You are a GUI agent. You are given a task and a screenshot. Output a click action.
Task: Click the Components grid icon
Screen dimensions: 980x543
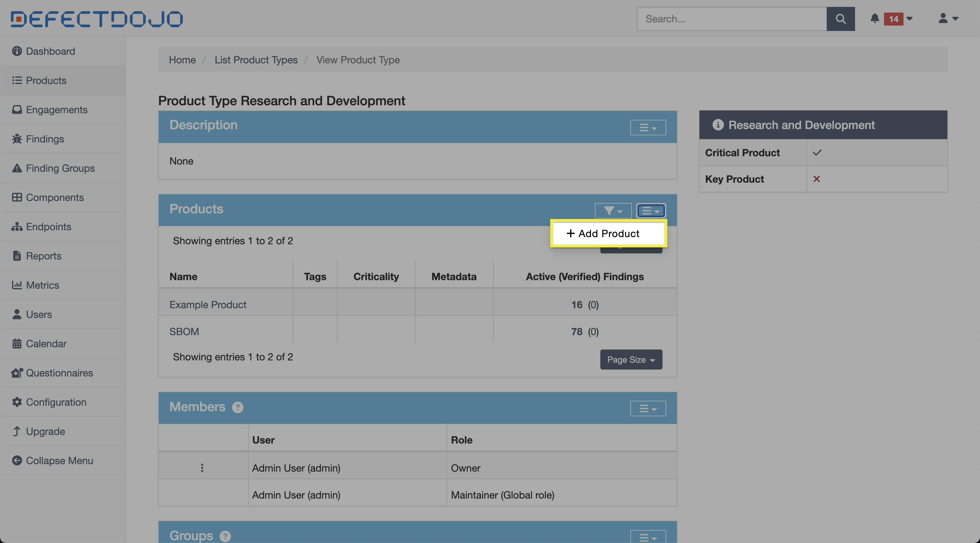[x=17, y=197]
